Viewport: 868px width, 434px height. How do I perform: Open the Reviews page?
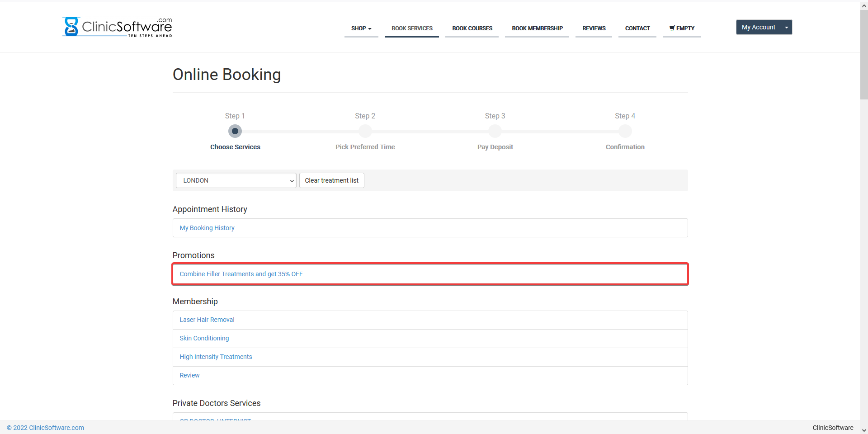pos(594,28)
